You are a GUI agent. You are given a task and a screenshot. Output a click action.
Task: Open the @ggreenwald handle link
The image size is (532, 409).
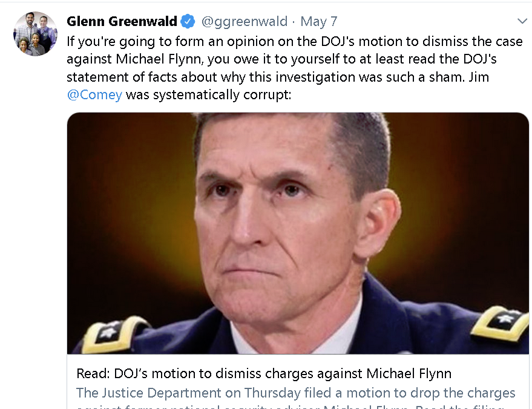click(x=245, y=21)
